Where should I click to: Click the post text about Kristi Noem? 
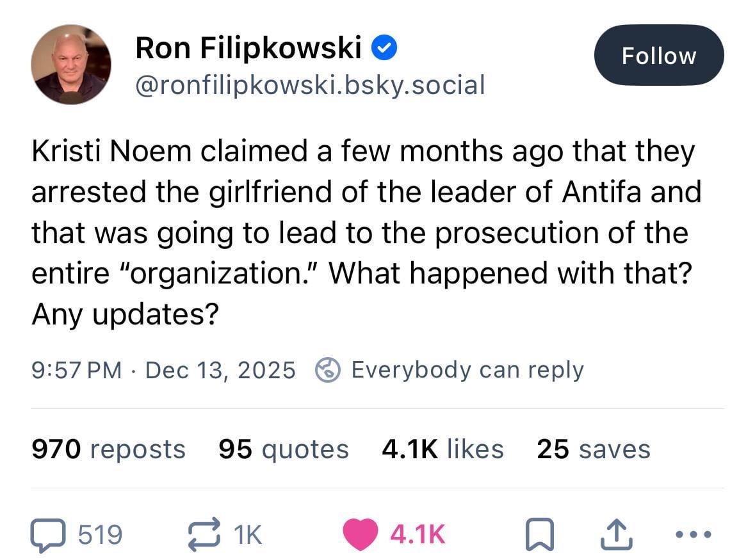[x=365, y=232]
